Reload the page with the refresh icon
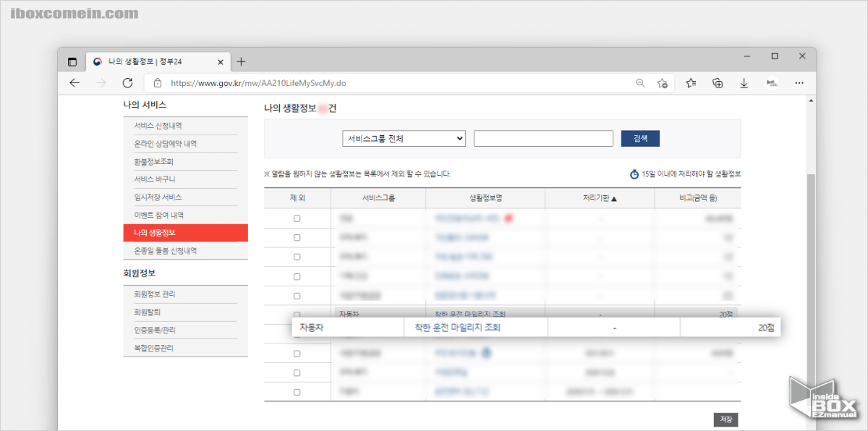Screen dimensions: 868x431 pyautogui.click(x=127, y=82)
